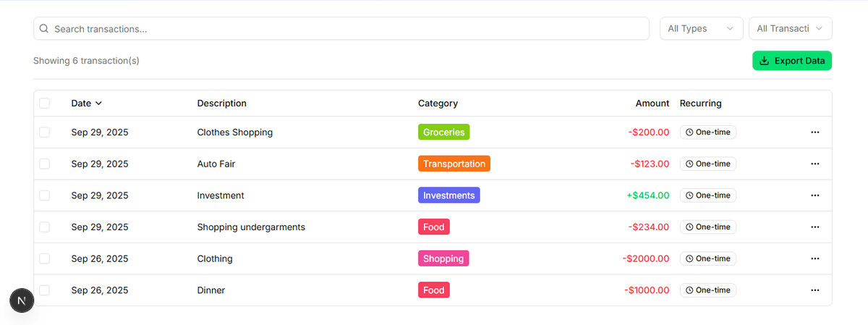The image size is (868, 325).
Task: Click the Category column header
Action: tap(438, 104)
